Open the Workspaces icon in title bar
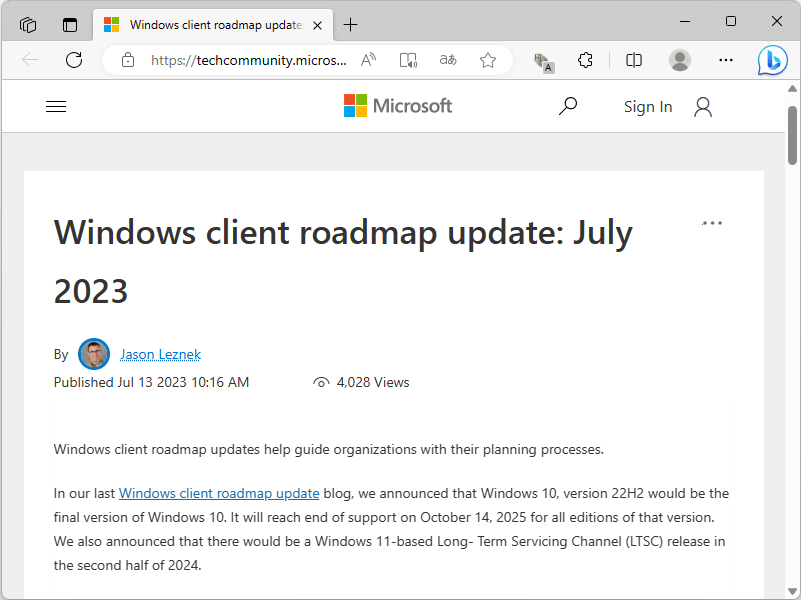The height and width of the screenshot is (600, 801). [x=28, y=25]
